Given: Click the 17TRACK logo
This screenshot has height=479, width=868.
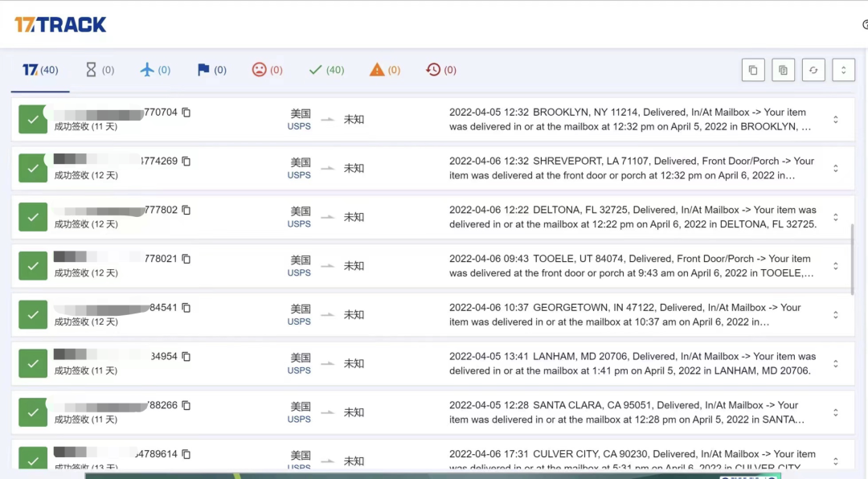Looking at the screenshot, I should [60, 25].
